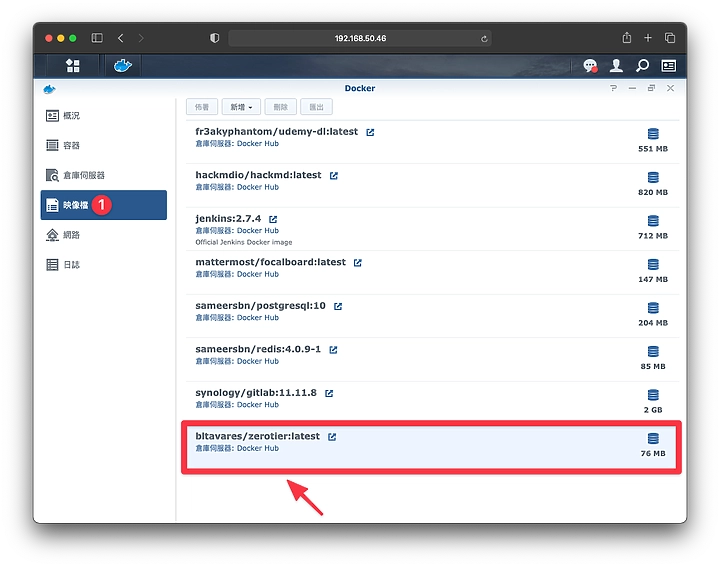Open the 新增 dropdown button
The image size is (720, 567).
click(x=241, y=107)
